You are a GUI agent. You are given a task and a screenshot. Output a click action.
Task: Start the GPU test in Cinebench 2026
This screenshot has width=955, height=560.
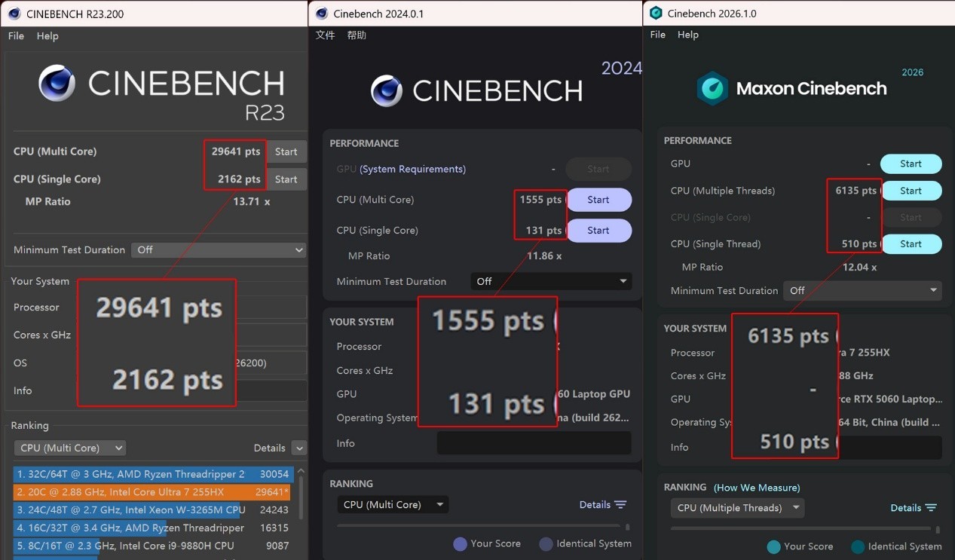pyautogui.click(x=911, y=164)
